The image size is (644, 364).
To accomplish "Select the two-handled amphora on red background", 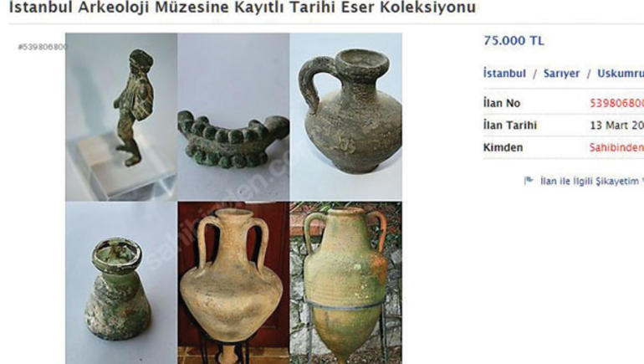I will (x=233, y=283).
